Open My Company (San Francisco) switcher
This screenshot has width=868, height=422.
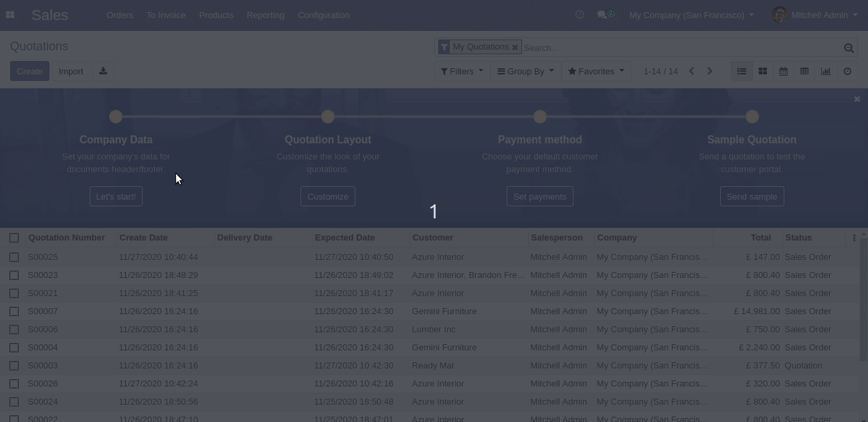(691, 15)
